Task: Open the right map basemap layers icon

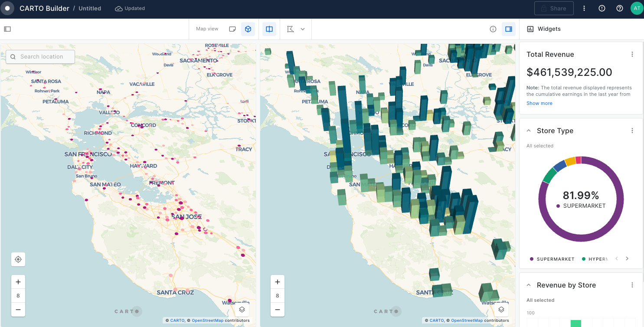Action: pos(501,309)
